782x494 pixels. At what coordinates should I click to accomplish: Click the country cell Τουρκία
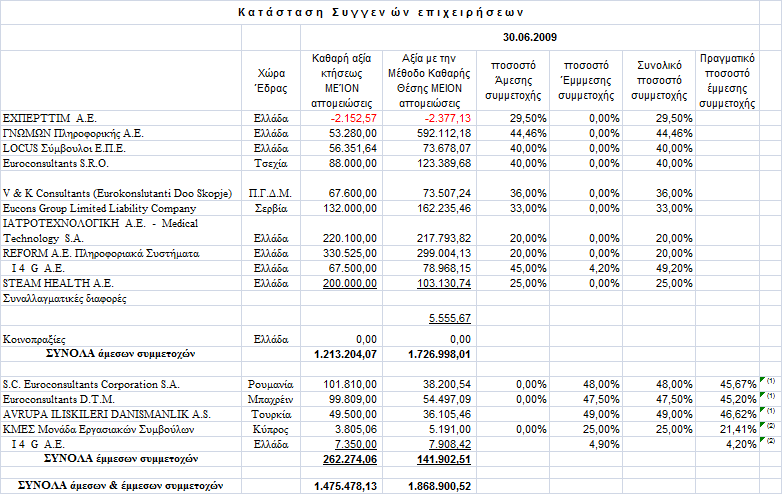(271, 414)
